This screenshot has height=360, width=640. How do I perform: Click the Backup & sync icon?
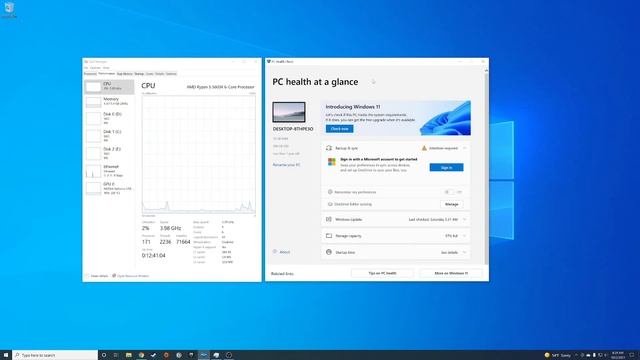[329, 148]
